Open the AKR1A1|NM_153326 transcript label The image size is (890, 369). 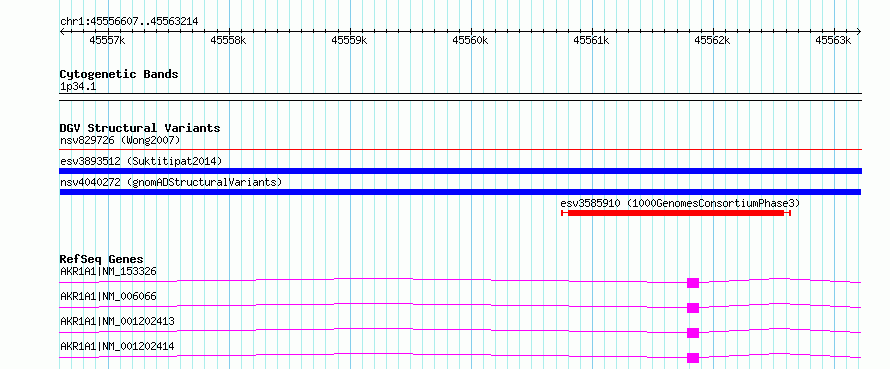click(108, 271)
